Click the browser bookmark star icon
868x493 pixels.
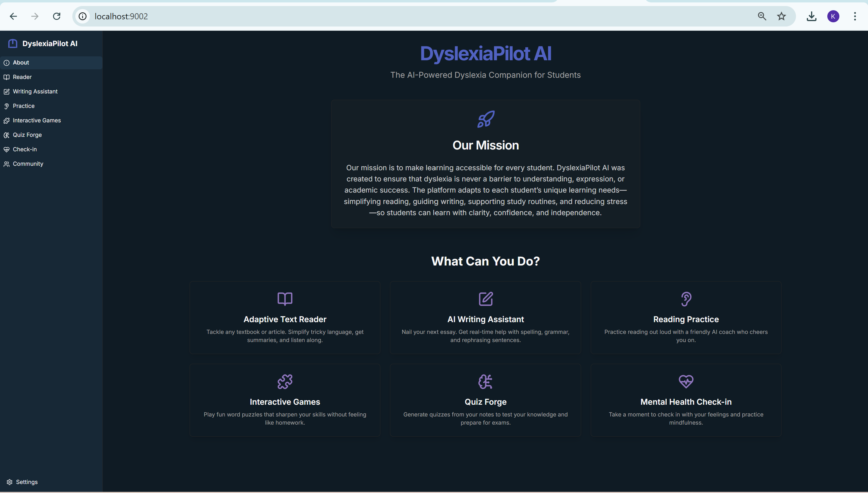tap(781, 16)
